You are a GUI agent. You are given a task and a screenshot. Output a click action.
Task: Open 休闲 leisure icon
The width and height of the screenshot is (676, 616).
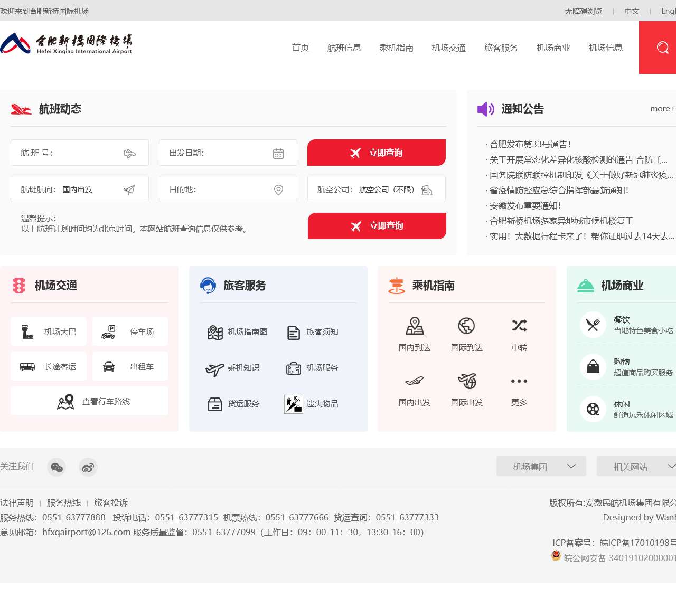click(x=593, y=409)
